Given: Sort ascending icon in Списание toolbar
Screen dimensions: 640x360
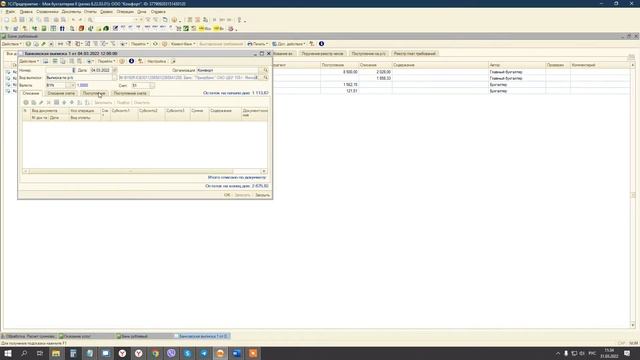Looking at the screenshot, I should pos(80,102).
